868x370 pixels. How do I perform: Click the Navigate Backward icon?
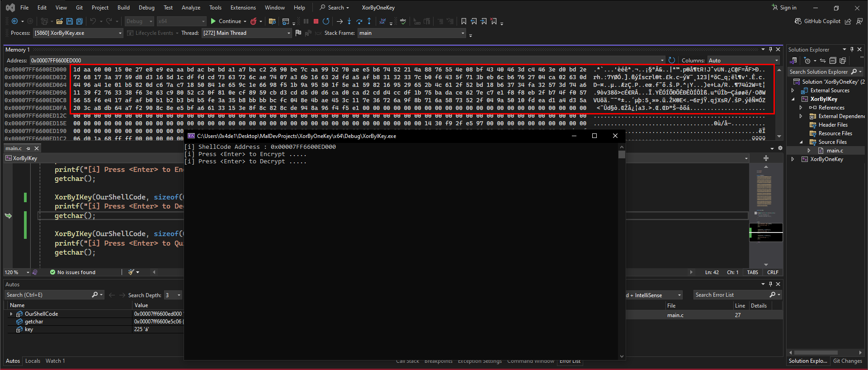[14, 21]
